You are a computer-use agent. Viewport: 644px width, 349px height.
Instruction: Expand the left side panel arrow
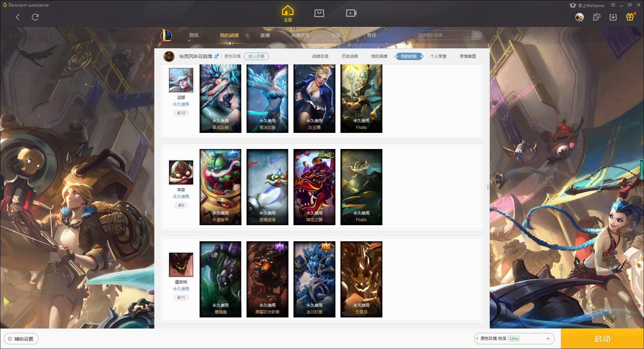click(2, 188)
